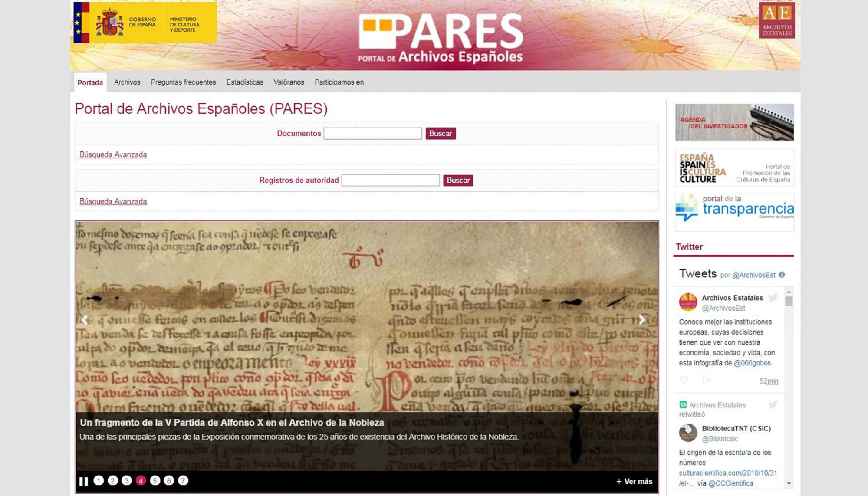The width and height of the screenshot is (868, 496).
Task: Select carousel slide 1 dot
Action: click(98, 481)
